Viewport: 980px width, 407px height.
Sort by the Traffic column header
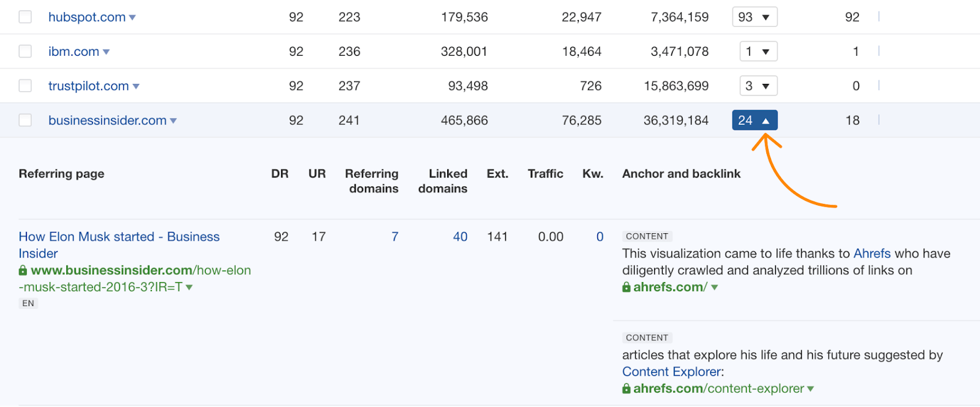(x=545, y=174)
